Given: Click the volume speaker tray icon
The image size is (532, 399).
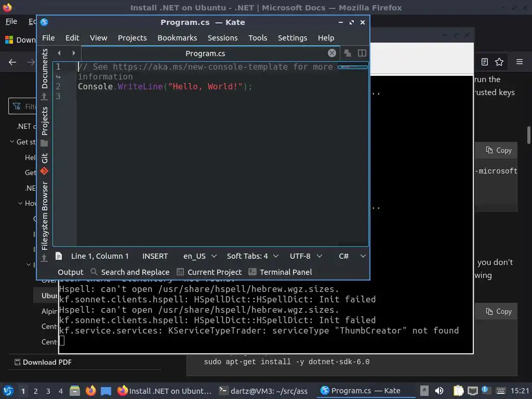Looking at the screenshot, I should (439, 391).
